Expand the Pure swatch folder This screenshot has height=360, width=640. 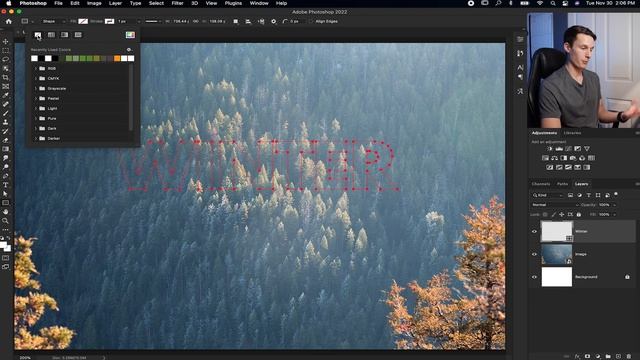tap(36, 118)
